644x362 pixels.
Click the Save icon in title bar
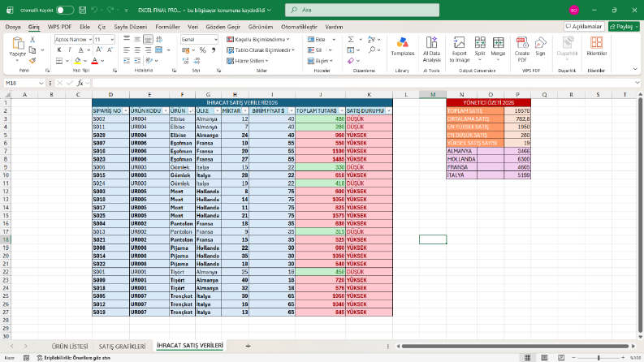click(83, 10)
